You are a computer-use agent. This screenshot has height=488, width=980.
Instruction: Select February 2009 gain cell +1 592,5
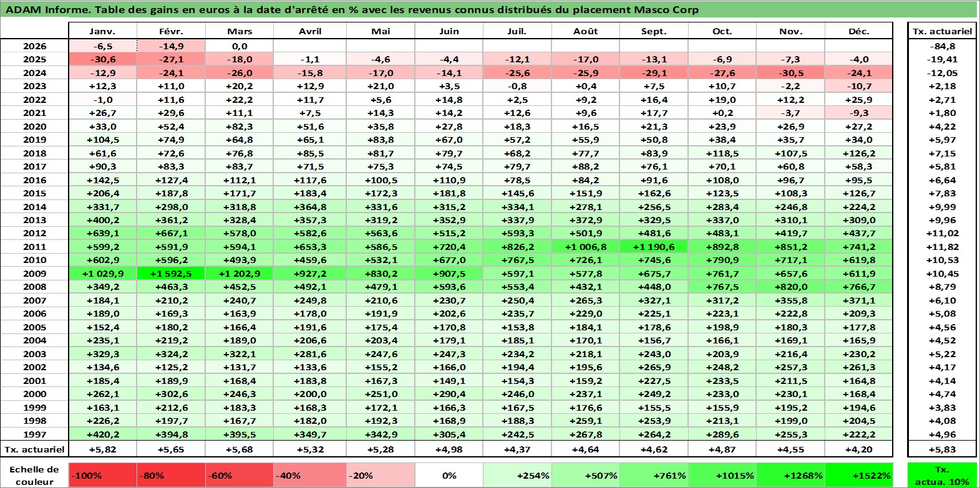coord(171,274)
